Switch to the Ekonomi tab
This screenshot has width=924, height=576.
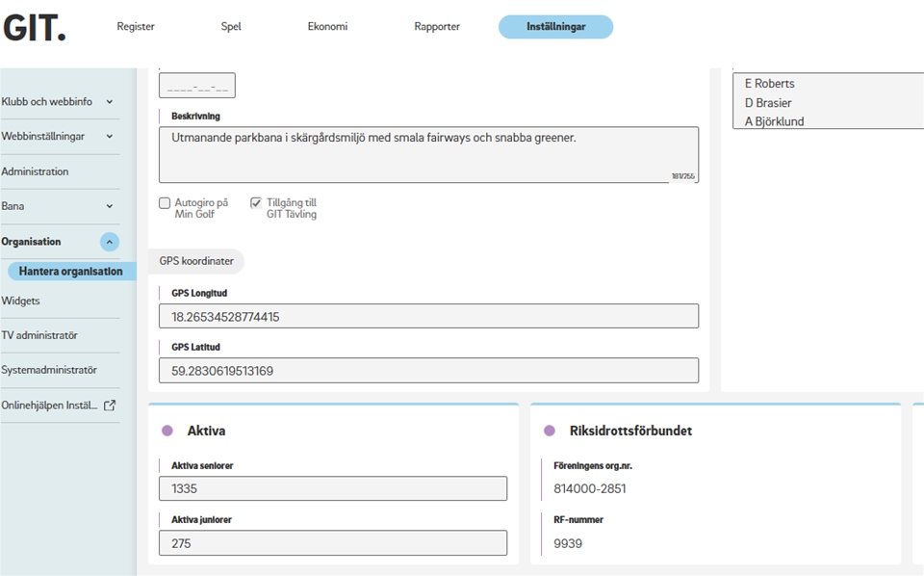pyautogui.click(x=327, y=27)
